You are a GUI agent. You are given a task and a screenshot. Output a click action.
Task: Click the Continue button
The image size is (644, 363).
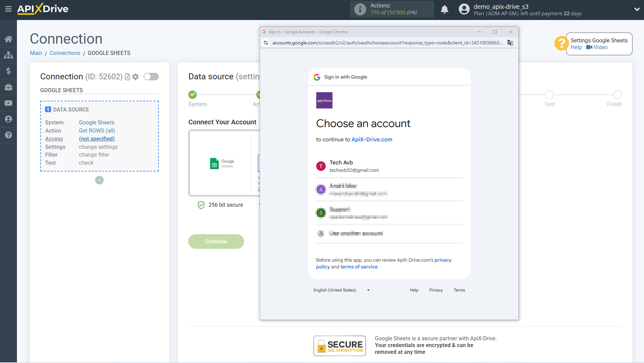click(216, 241)
